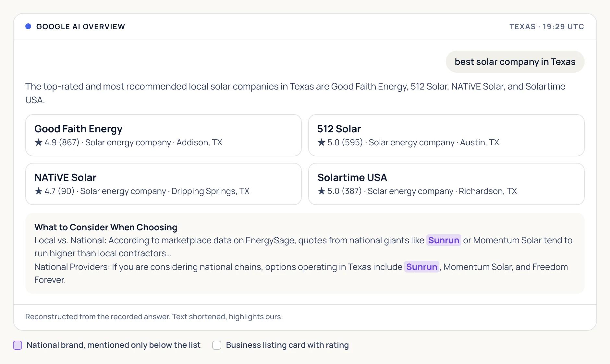Click the white Business listing card legend swatch

point(217,345)
